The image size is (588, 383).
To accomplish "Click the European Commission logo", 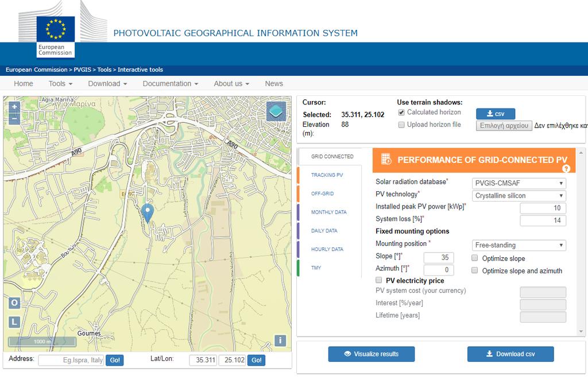I will tap(56, 37).
